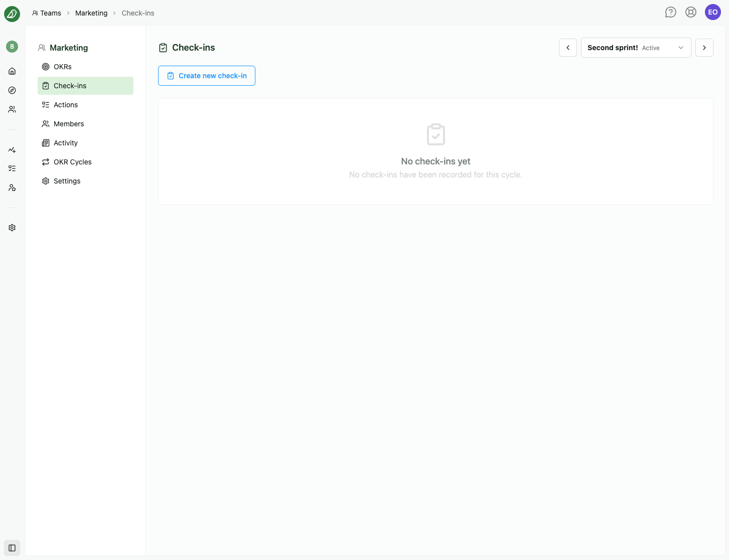Open Settings in the Marketing menu
The height and width of the screenshot is (560, 729).
tap(85, 181)
